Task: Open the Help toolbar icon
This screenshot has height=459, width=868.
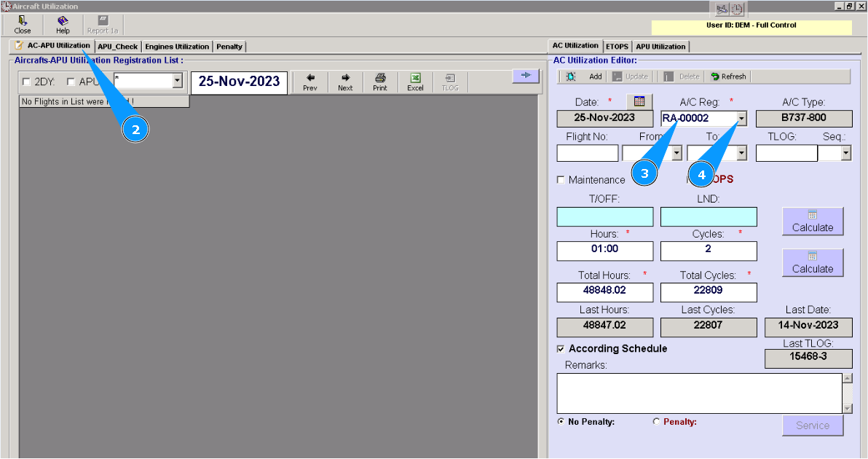Action: [63, 25]
